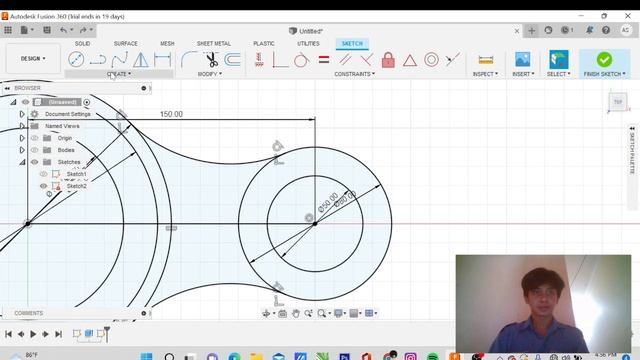The width and height of the screenshot is (640, 360).
Task: Open the MODIFY dropdown menu
Action: [210, 74]
